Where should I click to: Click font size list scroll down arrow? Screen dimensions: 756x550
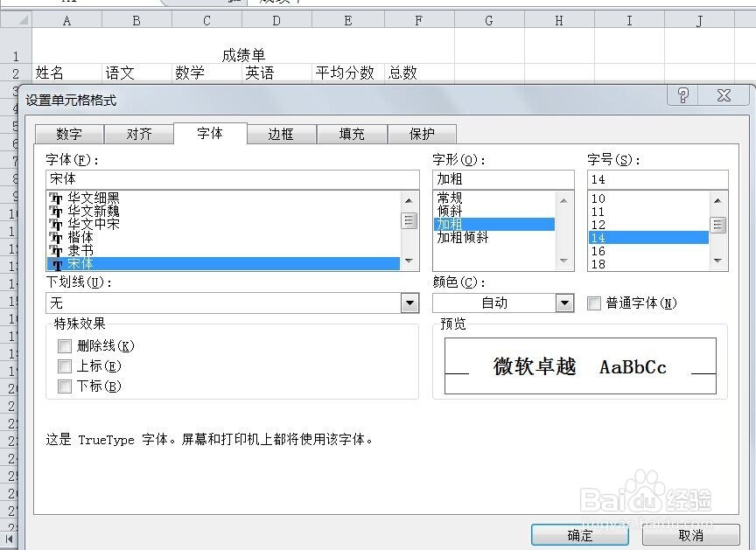[717, 261]
